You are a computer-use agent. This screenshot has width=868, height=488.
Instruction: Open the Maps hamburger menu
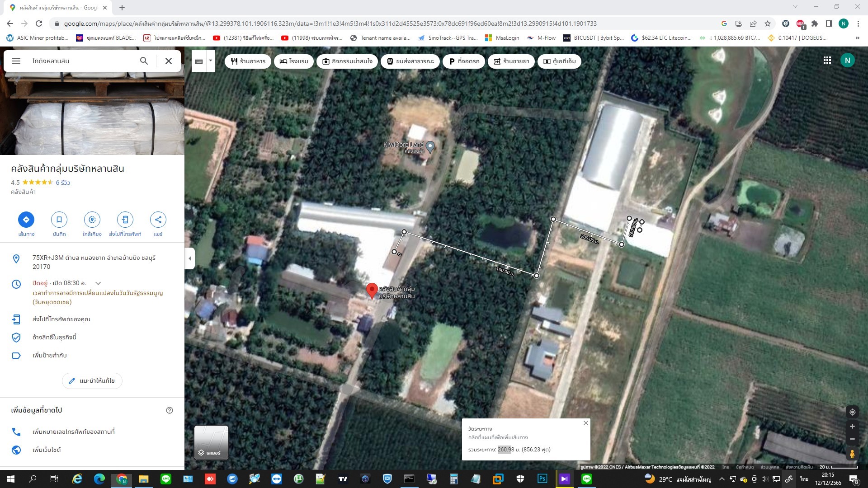16,61
